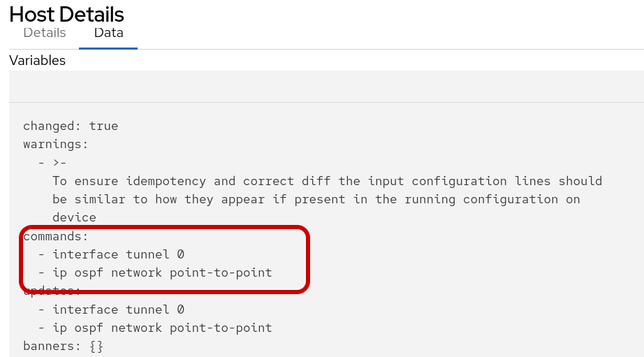Click the "commands:" key
The image size is (644, 357).
point(56,236)
